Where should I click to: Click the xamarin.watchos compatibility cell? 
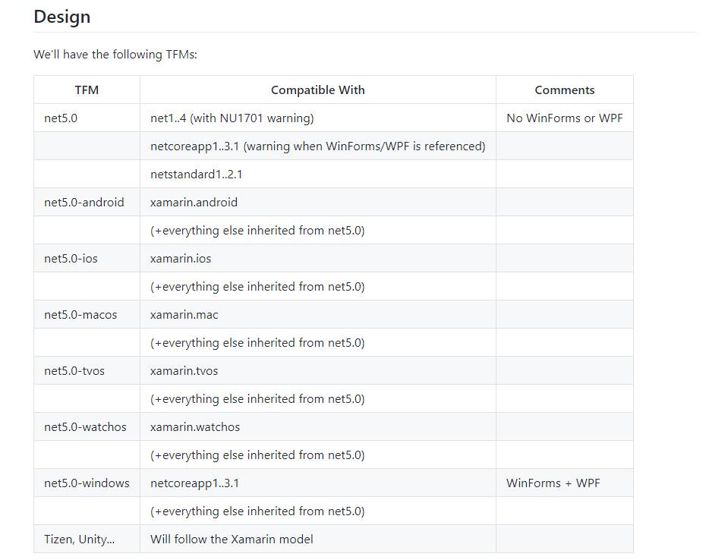317,427
